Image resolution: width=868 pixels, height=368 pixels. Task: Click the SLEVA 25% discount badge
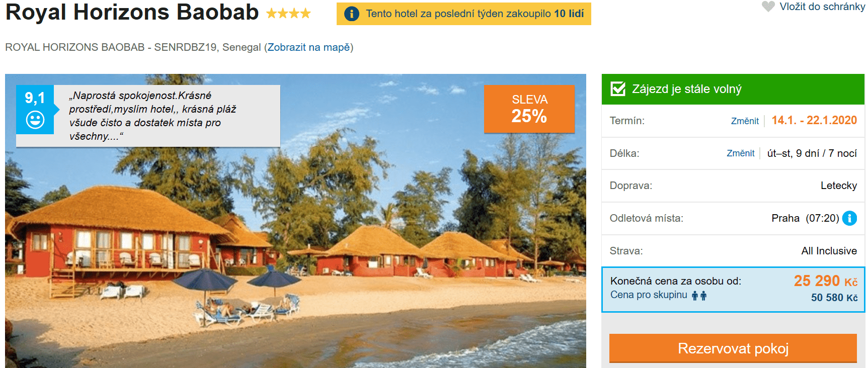[x=529, y=109]
